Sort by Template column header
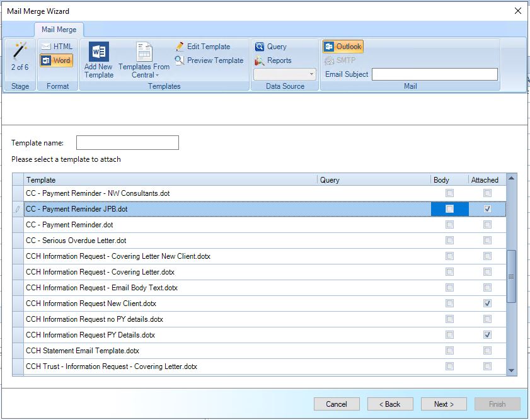This screenshot has width=530, height=420. pyautogui.click(x=170, y=179)
